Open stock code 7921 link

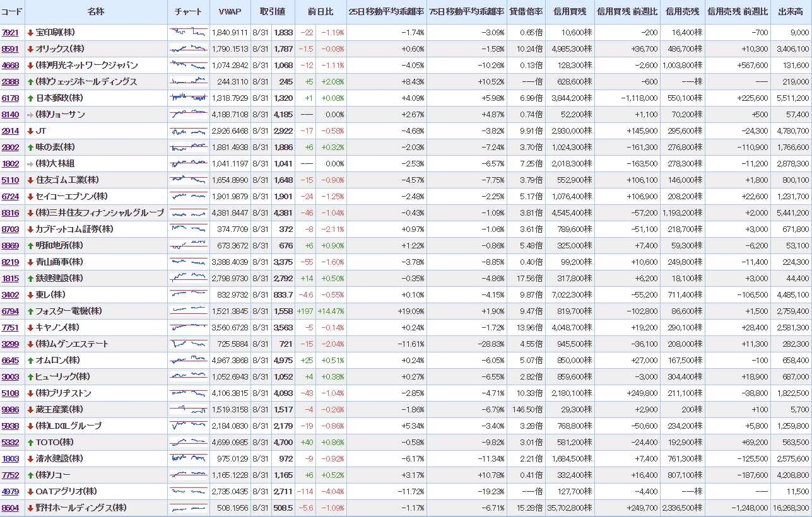click(x=10, y=33)
